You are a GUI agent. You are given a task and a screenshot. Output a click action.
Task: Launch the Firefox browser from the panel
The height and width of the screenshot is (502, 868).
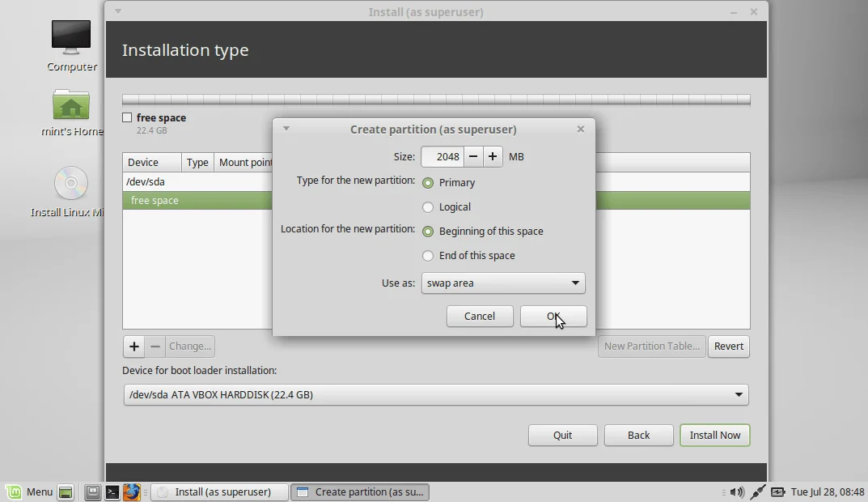coord(132,491)
